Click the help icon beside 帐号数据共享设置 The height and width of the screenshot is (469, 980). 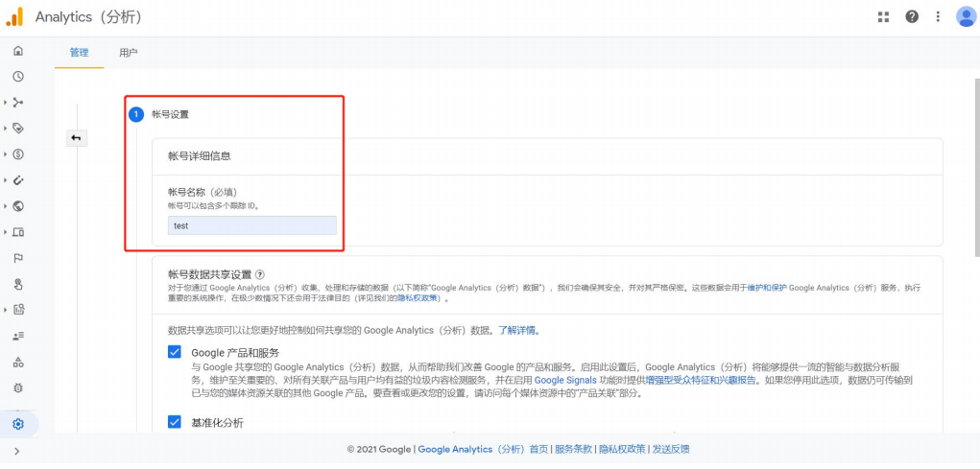coord(260,274)
